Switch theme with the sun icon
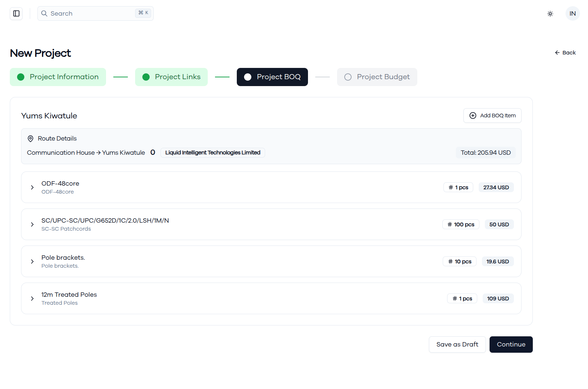 coord(550,14)
